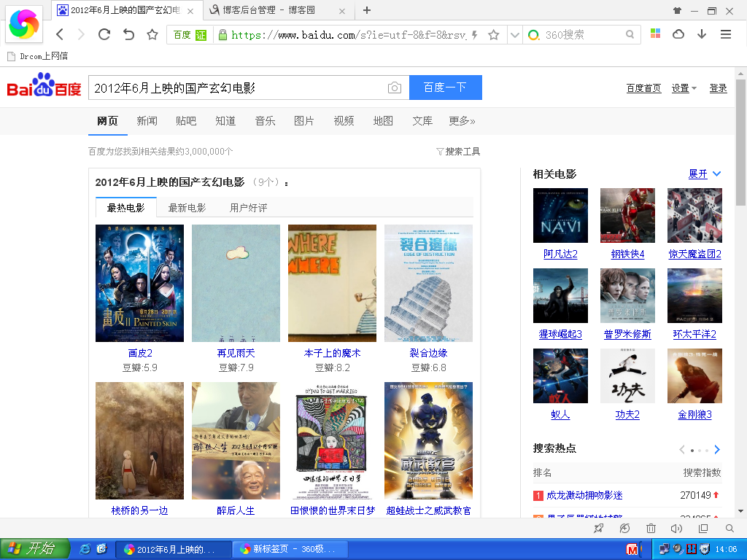
Task: Click the 360 search magnifier icon
Action: [630, 34]
